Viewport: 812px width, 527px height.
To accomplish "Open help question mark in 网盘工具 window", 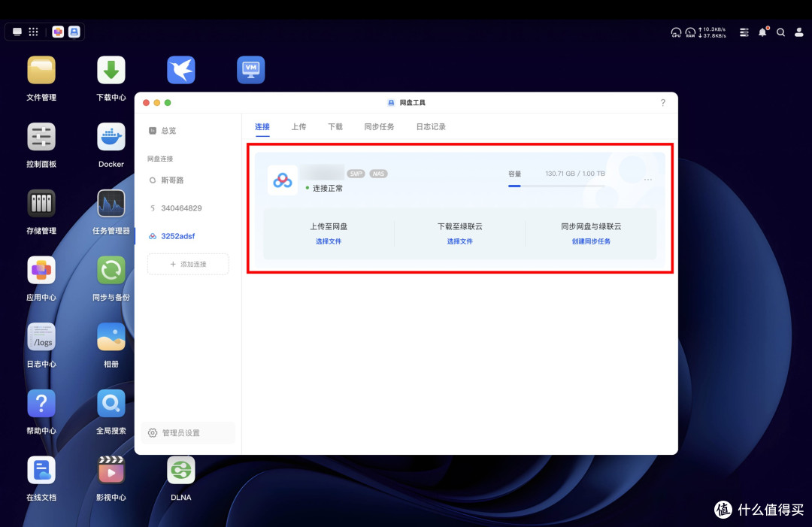I will 663,102.
